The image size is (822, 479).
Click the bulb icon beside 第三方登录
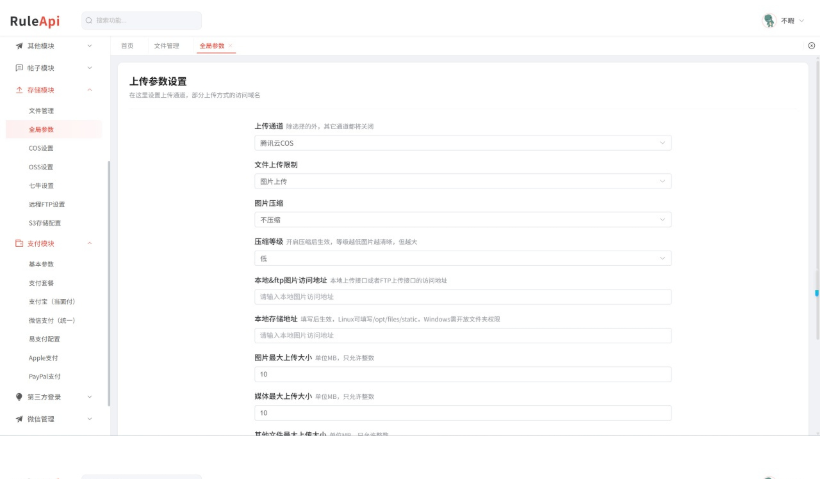19,397
